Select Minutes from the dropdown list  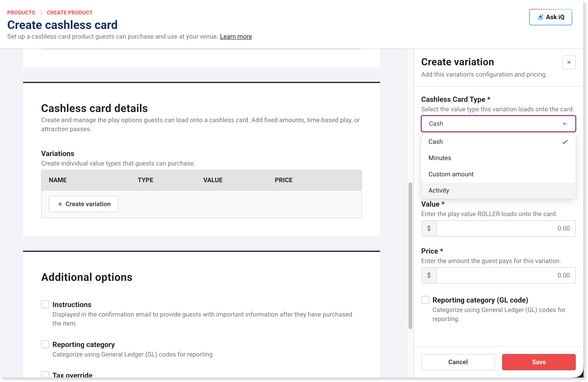(498, 158)
